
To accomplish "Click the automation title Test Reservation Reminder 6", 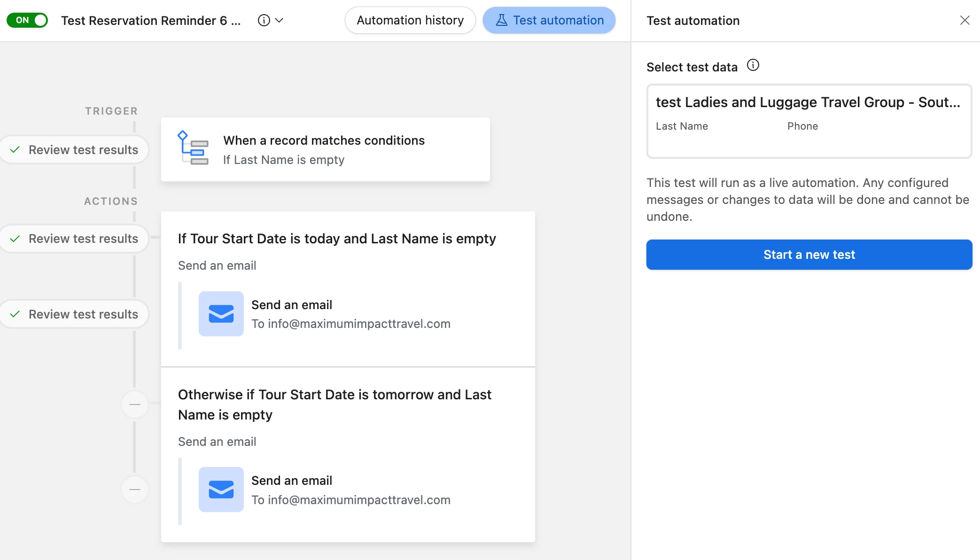I will 151,21.
